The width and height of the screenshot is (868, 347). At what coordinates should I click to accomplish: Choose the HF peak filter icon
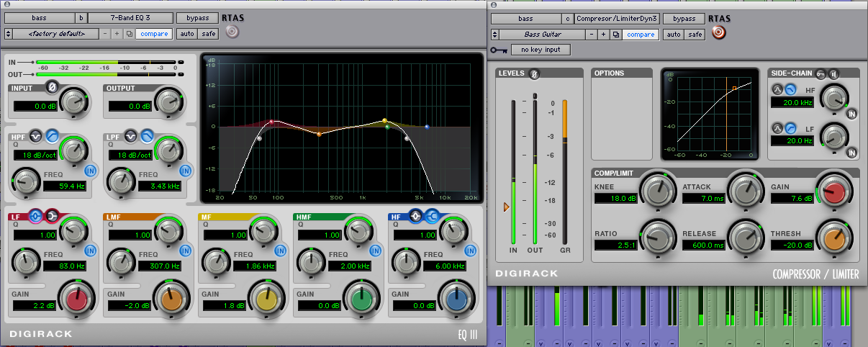click(x=415, y=215)
